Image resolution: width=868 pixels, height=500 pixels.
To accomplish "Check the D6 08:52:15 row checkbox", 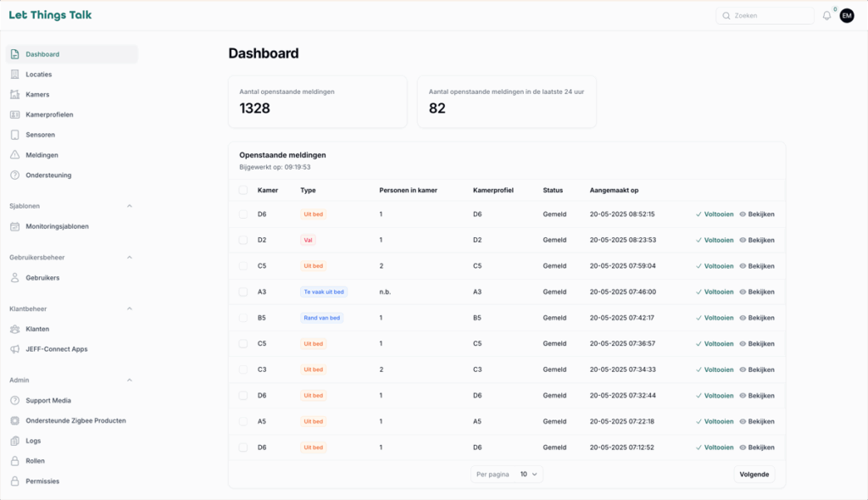I will tap(243, 214).
